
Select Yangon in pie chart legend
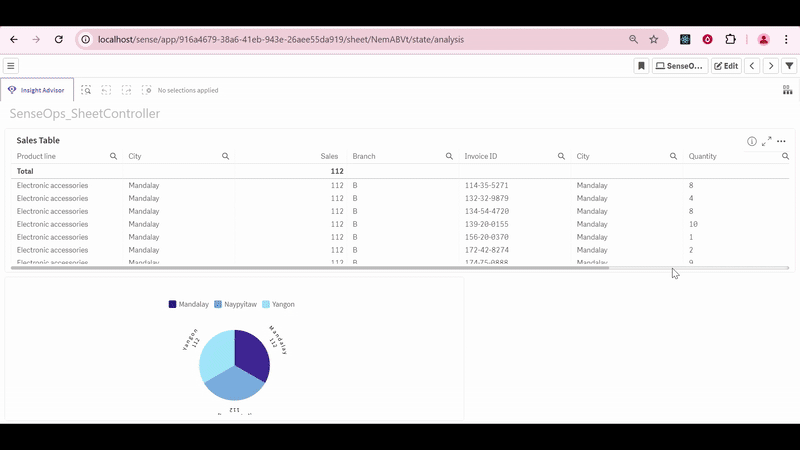[278, 304]
